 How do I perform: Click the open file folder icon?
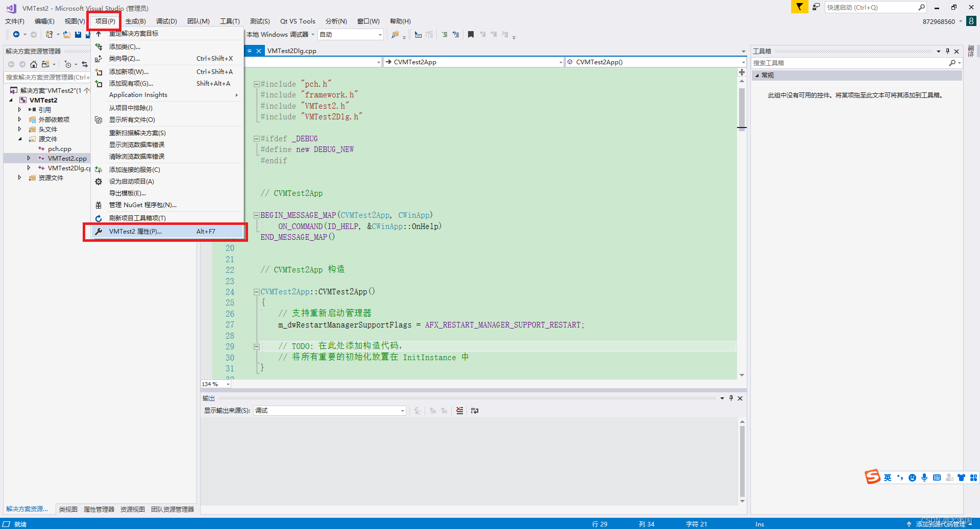pos(67,35)
